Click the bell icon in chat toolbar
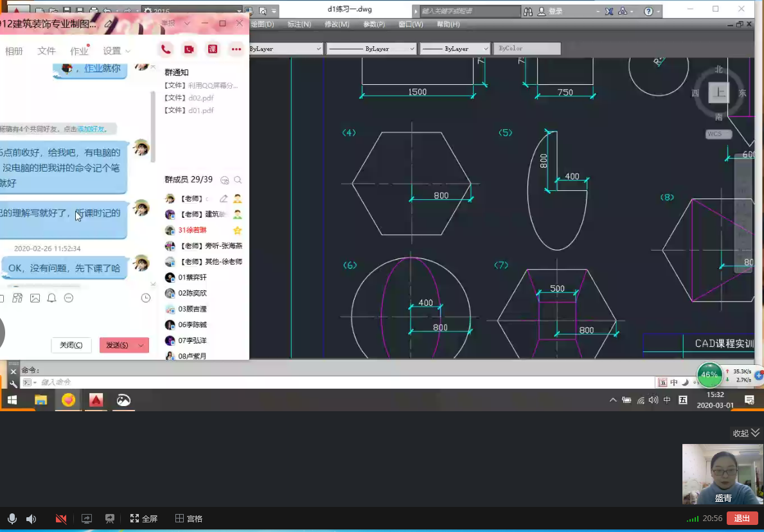The height and width of the screenshot is (532, 764). pyautogui.click(x=52, y=298)
